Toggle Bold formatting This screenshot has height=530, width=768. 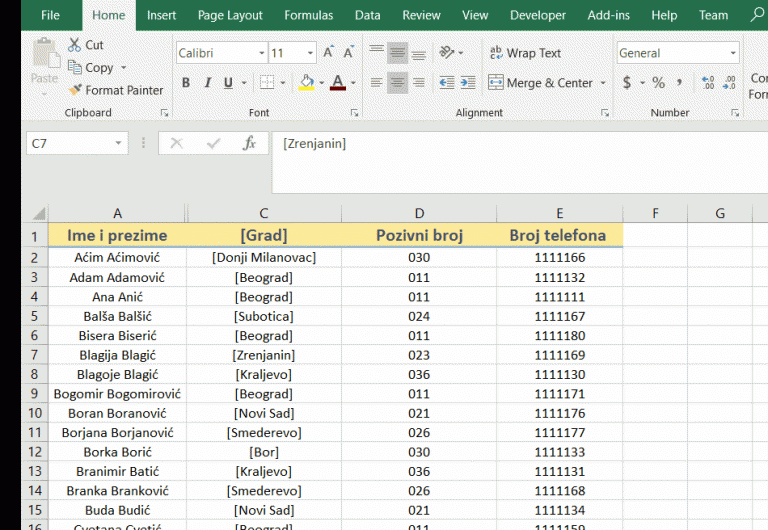click(186, 82)
